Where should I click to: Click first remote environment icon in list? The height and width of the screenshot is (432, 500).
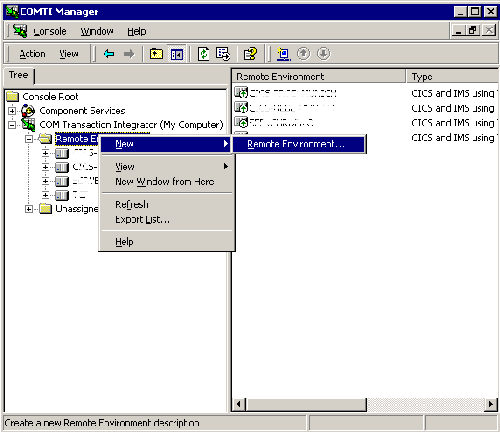click(x=241, y=92)
